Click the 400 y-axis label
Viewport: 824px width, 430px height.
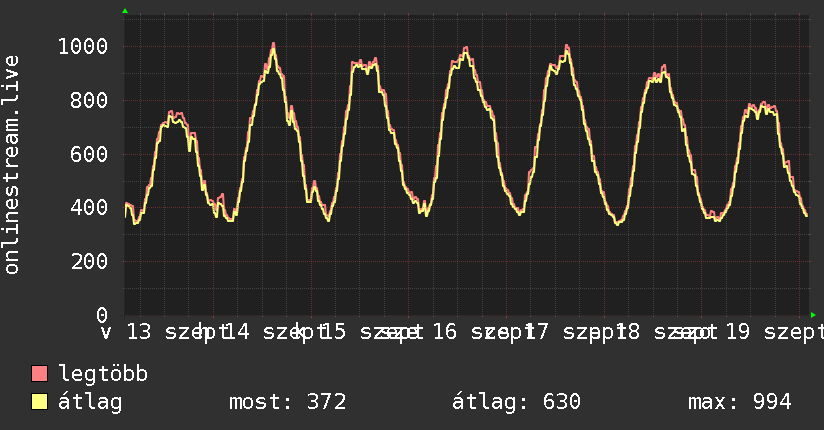coord(89,207)
